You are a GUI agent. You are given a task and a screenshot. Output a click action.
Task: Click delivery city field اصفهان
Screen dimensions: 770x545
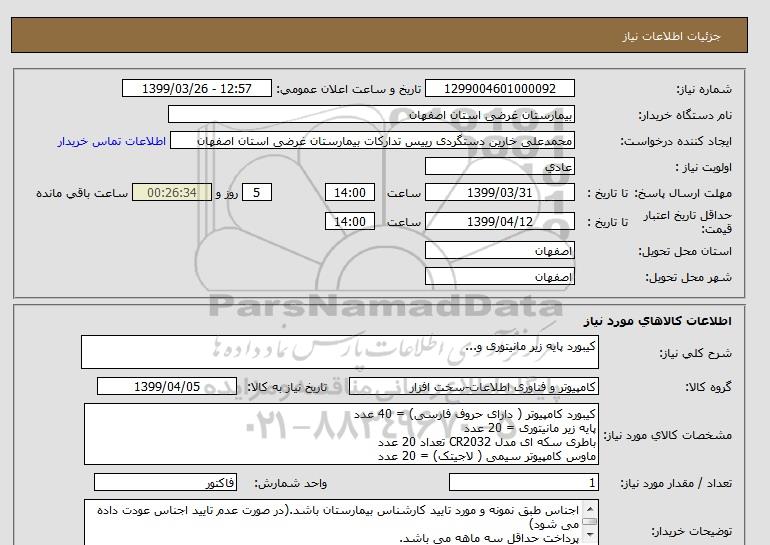pos(499,276)
